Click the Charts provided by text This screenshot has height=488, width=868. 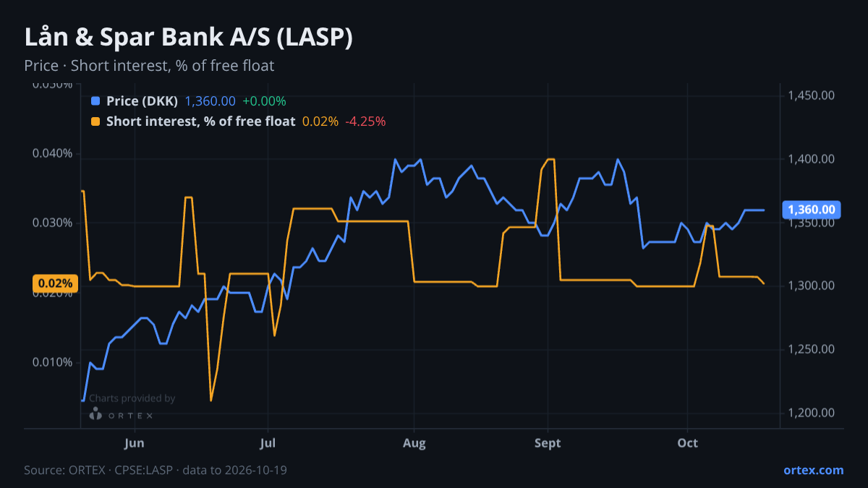pos(132,398)
